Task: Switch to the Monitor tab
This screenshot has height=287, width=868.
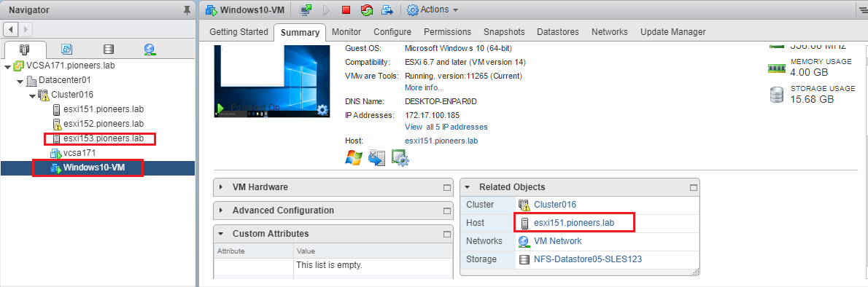Action: coord(346,32)
